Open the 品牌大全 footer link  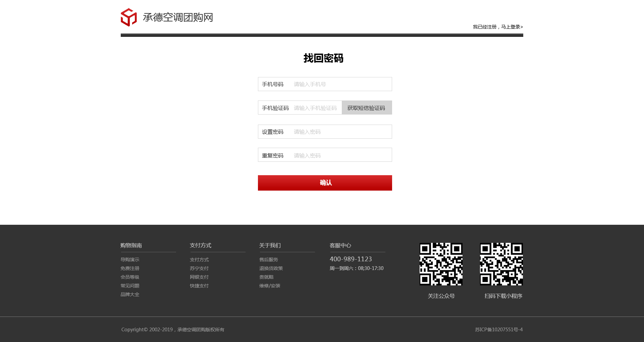point(130,294)
